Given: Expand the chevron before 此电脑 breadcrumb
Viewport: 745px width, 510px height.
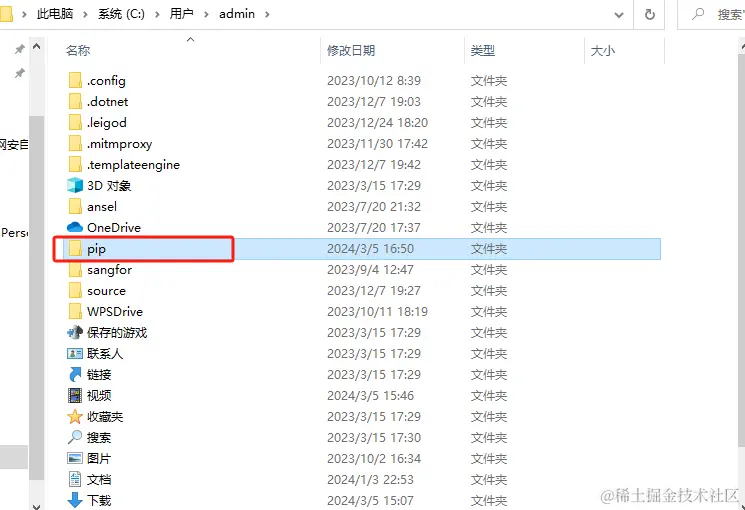Looking at the screenshot, I should (24, 14).
